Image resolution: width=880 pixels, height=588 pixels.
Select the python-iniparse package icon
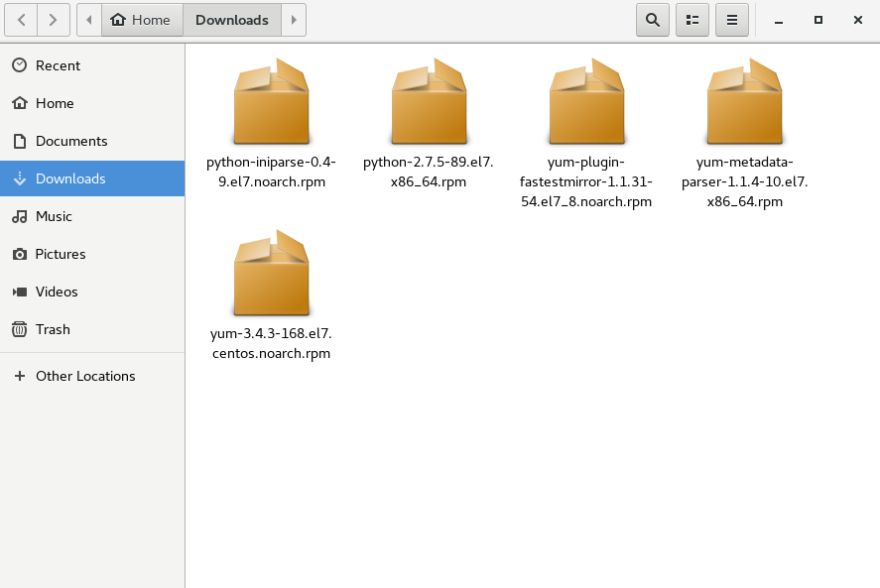[x=271, y=101]
